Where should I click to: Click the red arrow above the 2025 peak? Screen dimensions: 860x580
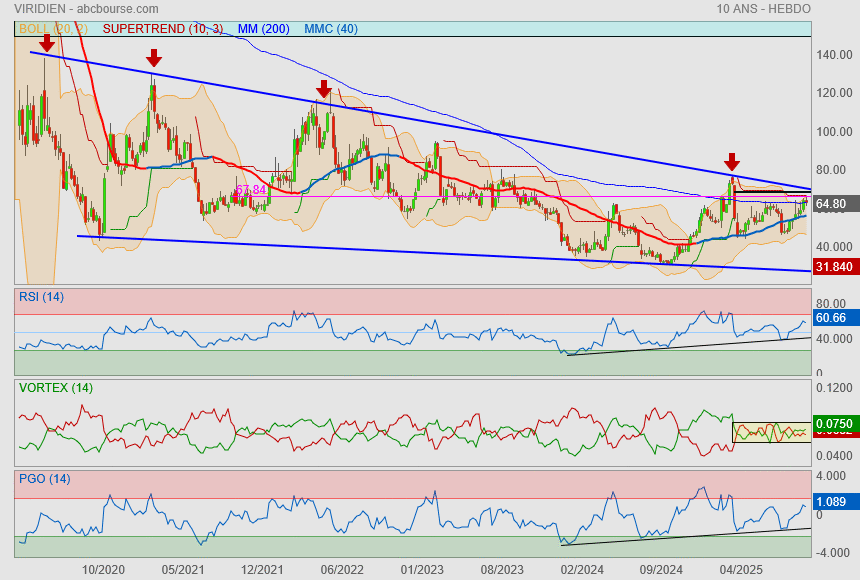coord(732,162)
